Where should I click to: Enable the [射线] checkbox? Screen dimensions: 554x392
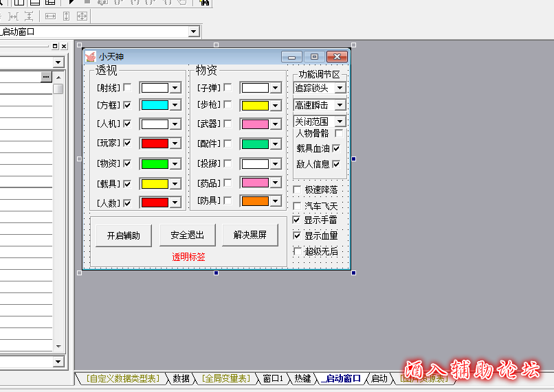tap(127, 87)
